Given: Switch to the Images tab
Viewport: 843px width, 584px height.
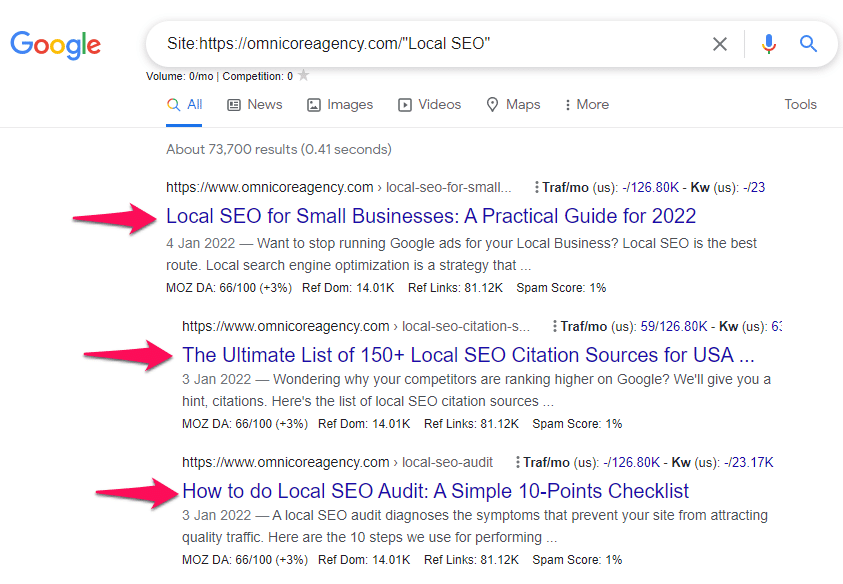Looking at the screenshot, I should pos(340,105).
